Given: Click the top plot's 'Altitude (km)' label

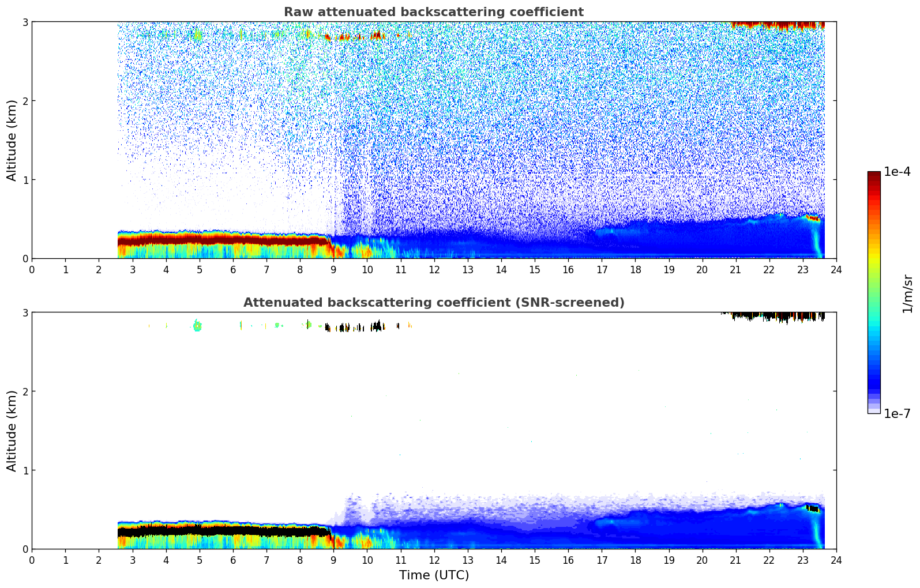Looking at the screenshot, I should coord(12,140).
